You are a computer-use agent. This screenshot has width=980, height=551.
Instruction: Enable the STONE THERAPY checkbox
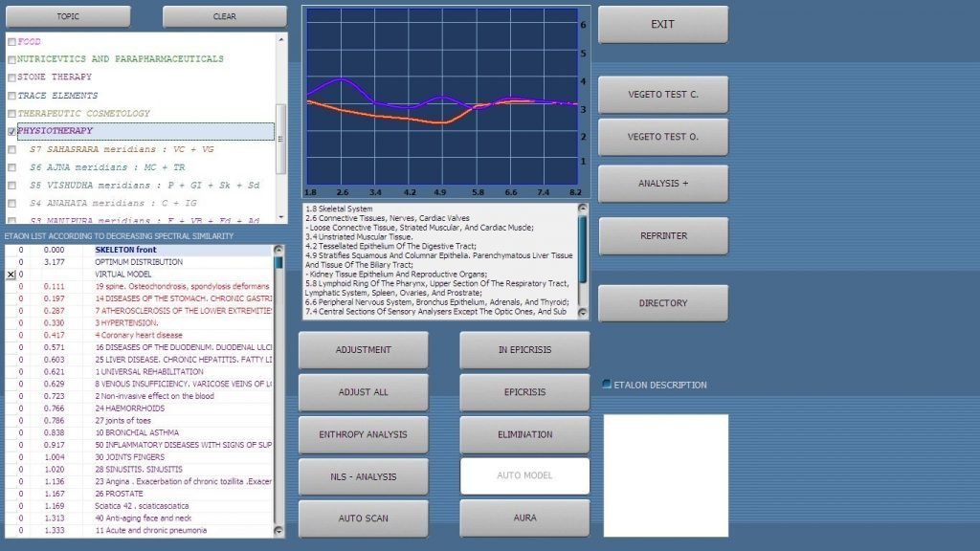click(x=11, y=77)
